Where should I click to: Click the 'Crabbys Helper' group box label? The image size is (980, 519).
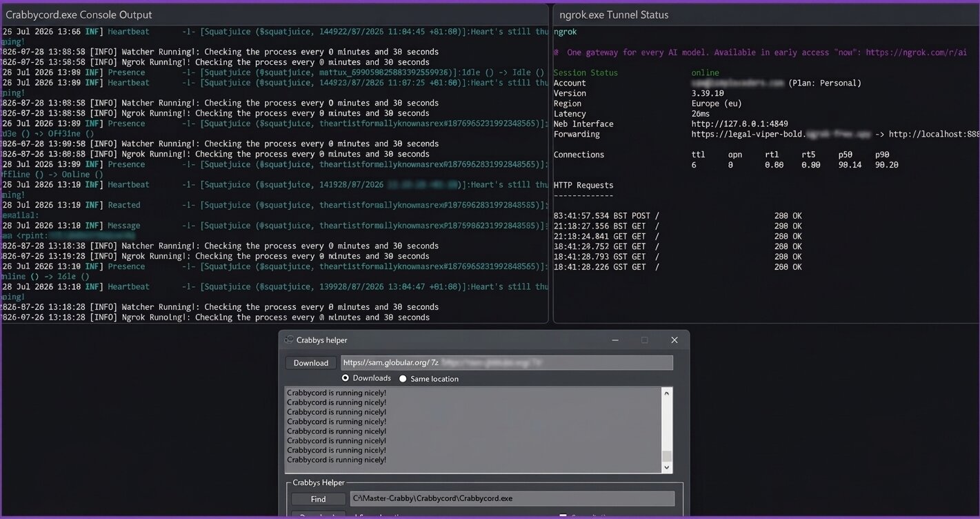[x=319, y=483]
